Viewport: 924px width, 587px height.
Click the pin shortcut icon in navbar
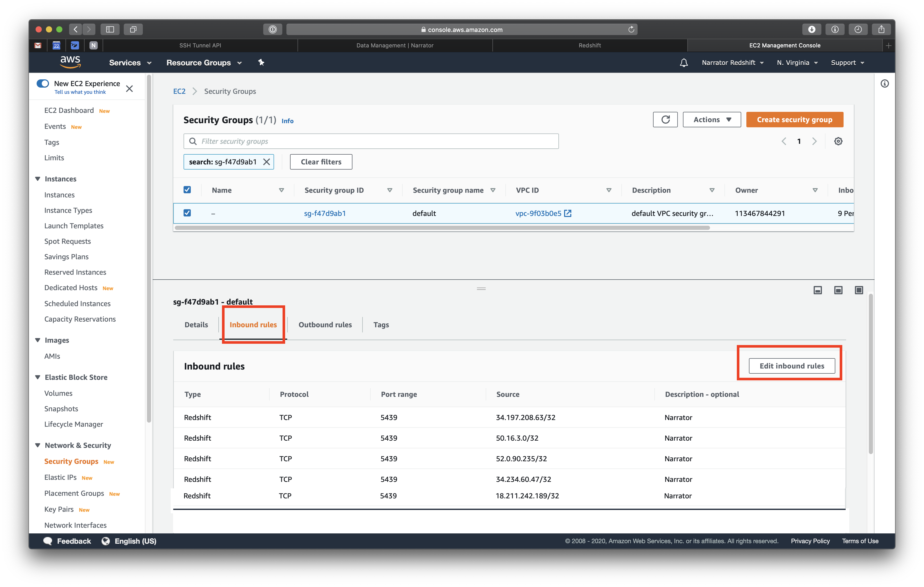(x=261, y=63)
